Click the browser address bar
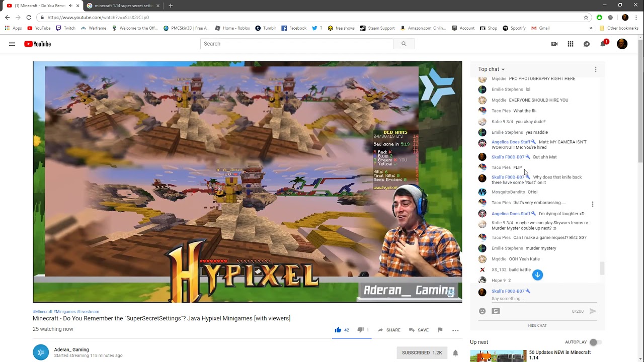 tap(312, 17)
